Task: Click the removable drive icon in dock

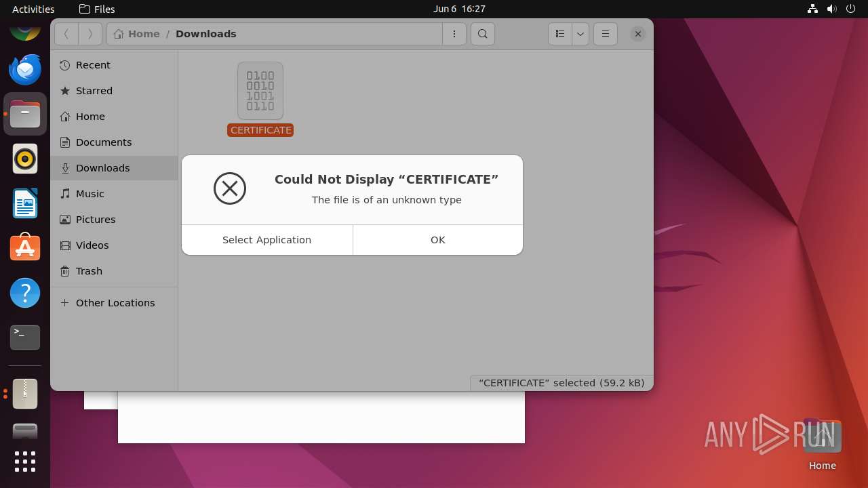Action: (x=25, y=431)
